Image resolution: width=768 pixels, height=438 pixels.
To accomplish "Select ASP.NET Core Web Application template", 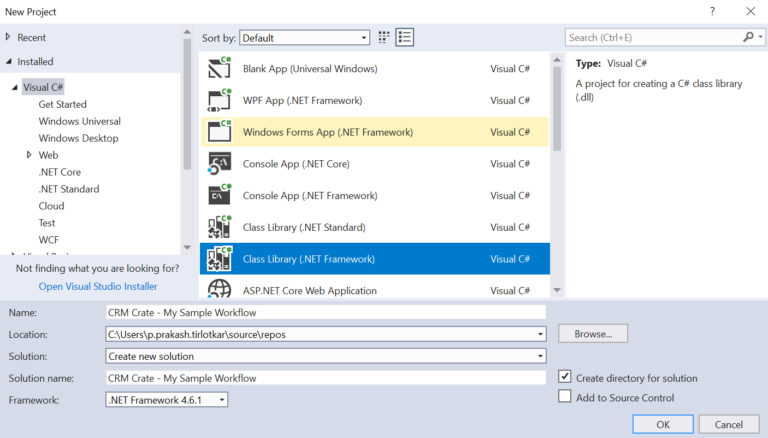I will 375,289.
